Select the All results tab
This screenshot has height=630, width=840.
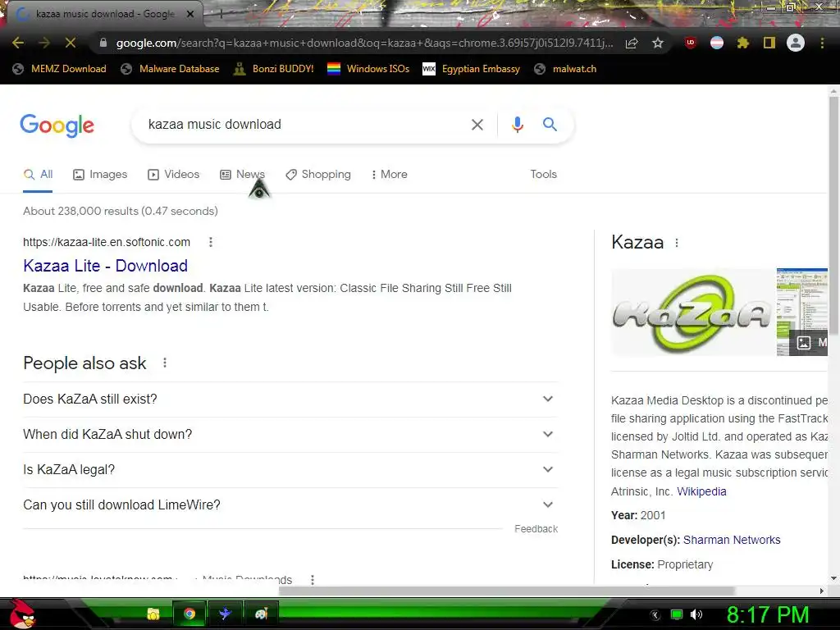(x=38, y=174)
